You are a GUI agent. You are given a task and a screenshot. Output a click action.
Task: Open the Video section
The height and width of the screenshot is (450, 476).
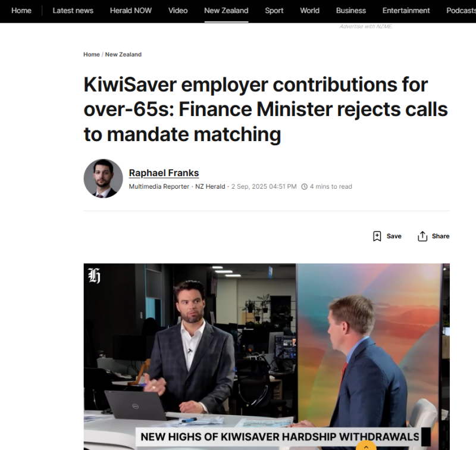point(178,11)
